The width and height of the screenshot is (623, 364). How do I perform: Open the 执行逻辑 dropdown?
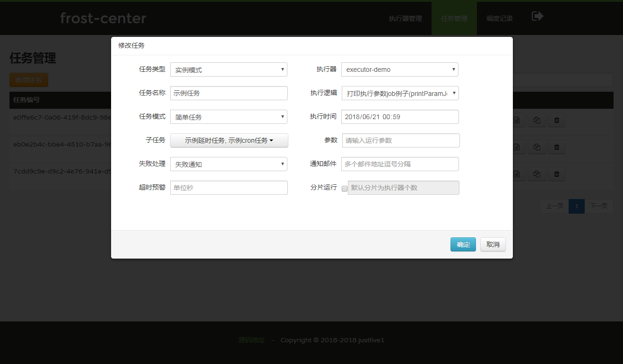click(400, 93)
